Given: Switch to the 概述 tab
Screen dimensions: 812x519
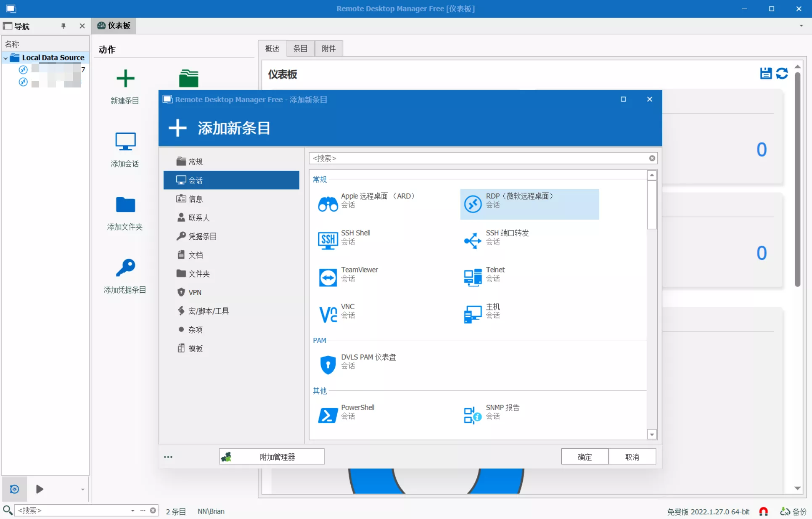Looking at the screenshot, I should click(272, 49).
